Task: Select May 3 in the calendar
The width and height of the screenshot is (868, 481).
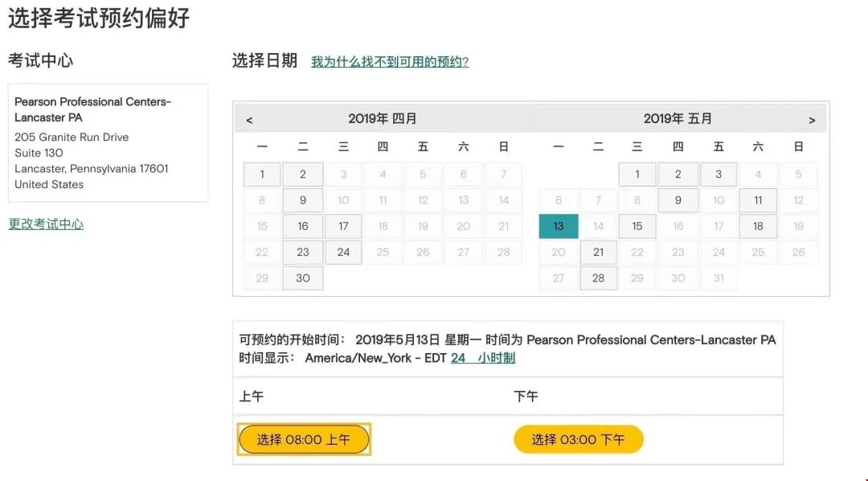Action: (719, 174)
